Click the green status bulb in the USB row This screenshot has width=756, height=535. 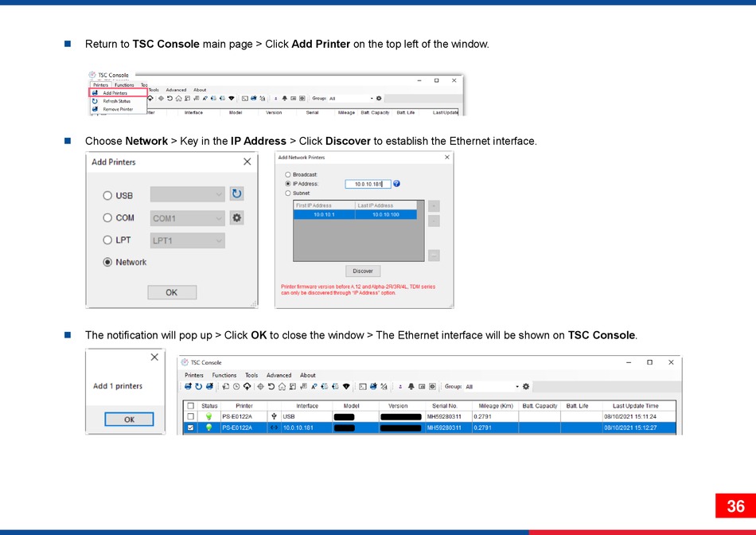point(208,416)
